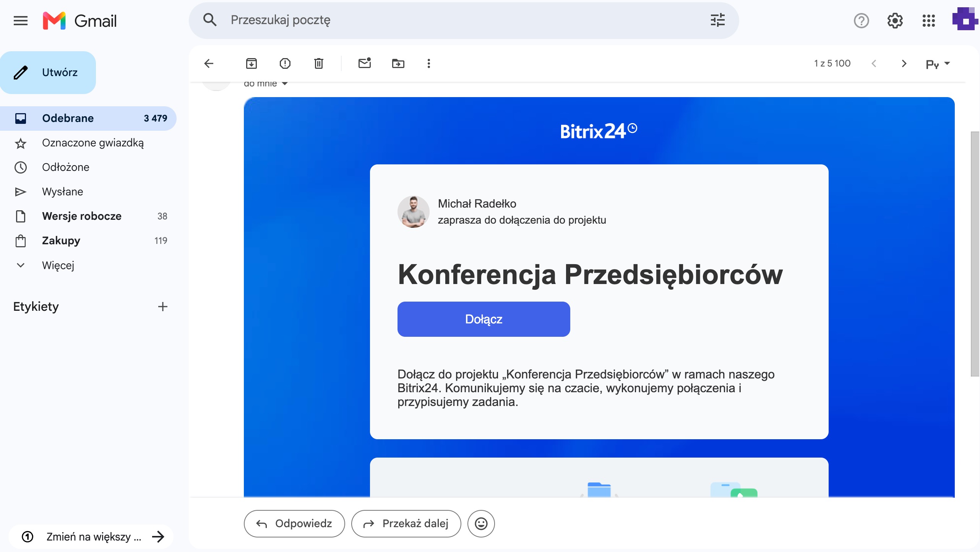Open Wersje robocze drafts folder
The image size is (980, 552).
pyautogui.click(x=88, y=216)
